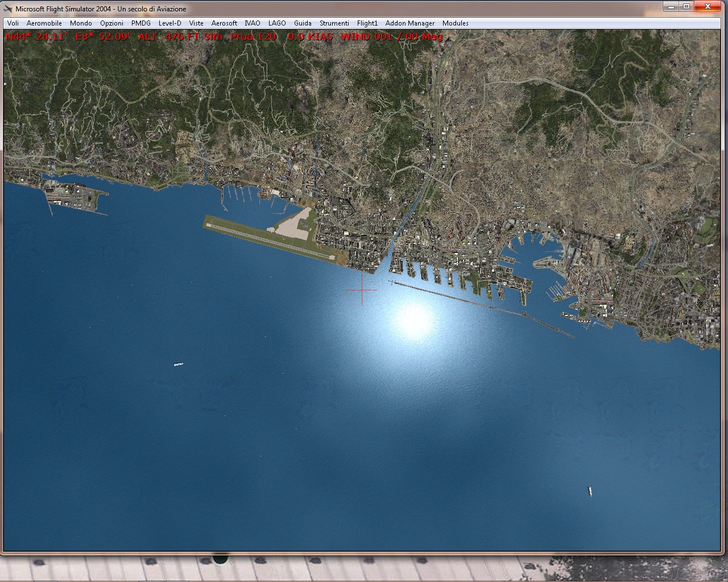Open the Guida help menu
Screen dimensions: 728x582
[303, 23]
